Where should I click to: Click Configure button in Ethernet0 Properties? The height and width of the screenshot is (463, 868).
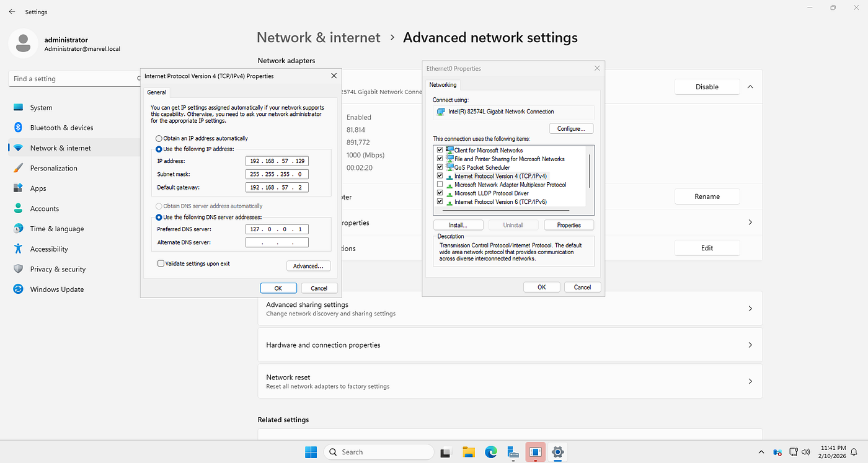pos(571,129)
